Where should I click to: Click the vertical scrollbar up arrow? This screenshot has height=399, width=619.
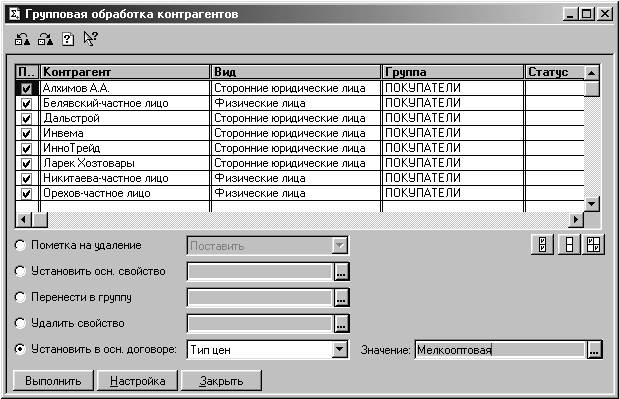pos(591,73)
